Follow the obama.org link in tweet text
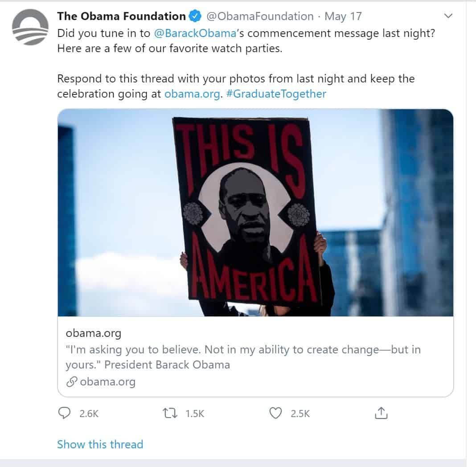This screenshot has height=467, width=476. tap(192, 94)
